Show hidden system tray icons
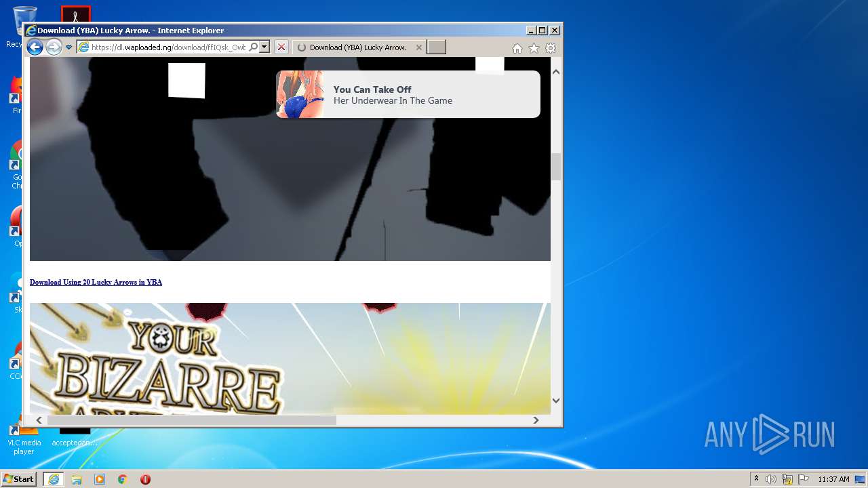868x488 pixels. click(756, 479)
